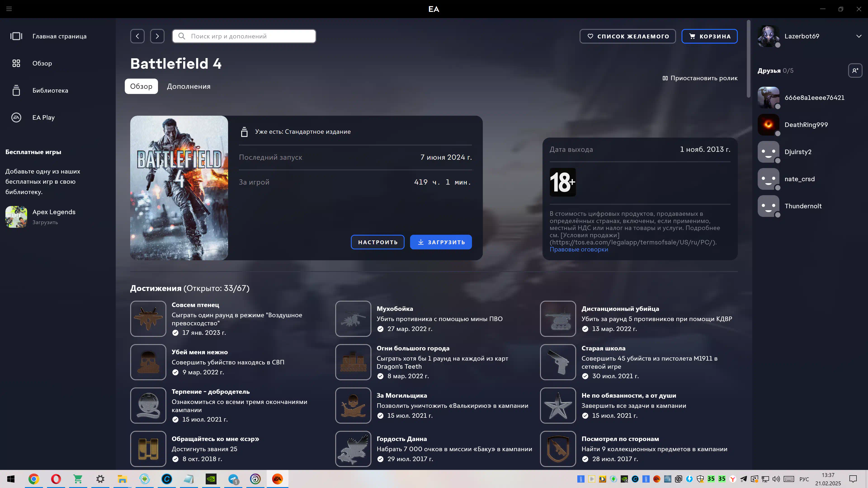Click the Thundernolt avatar icon
The image size is (868, 488).
pos(769,206)
